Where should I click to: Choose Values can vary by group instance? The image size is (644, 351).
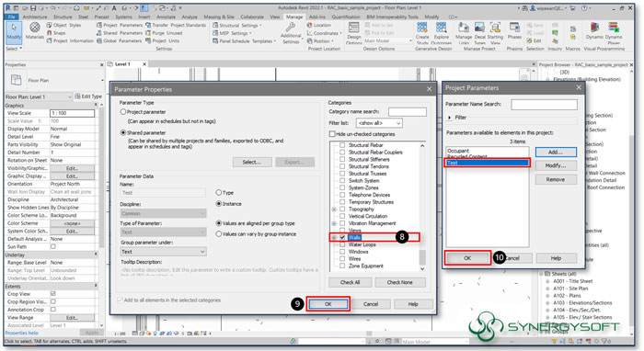pos(219,233)
